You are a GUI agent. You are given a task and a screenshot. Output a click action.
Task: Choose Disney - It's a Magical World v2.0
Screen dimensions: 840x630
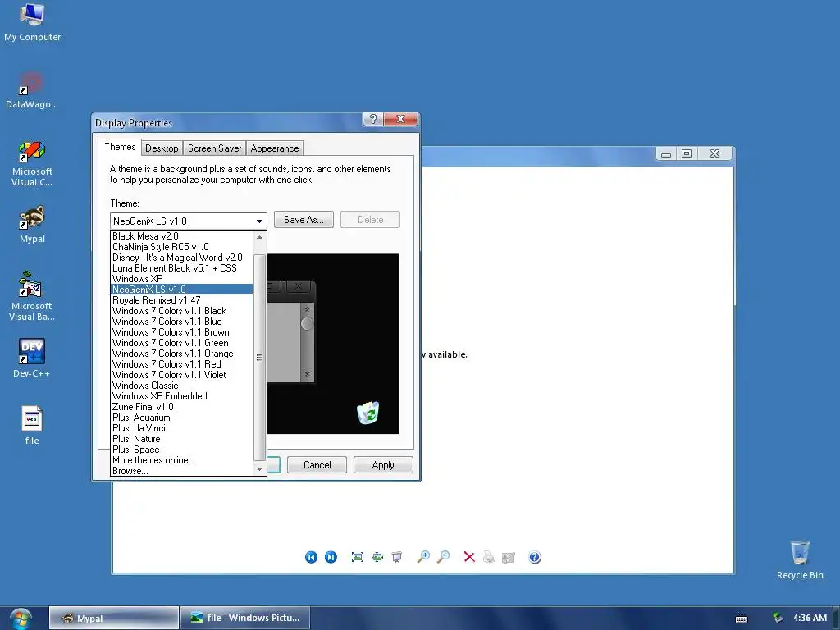(x=181, y=258)
